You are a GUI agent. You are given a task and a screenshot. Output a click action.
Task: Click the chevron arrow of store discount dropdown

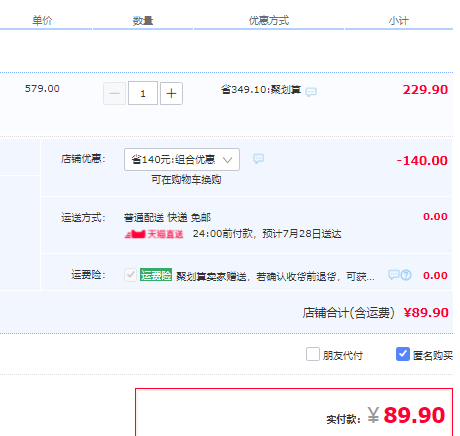(227, 160)
